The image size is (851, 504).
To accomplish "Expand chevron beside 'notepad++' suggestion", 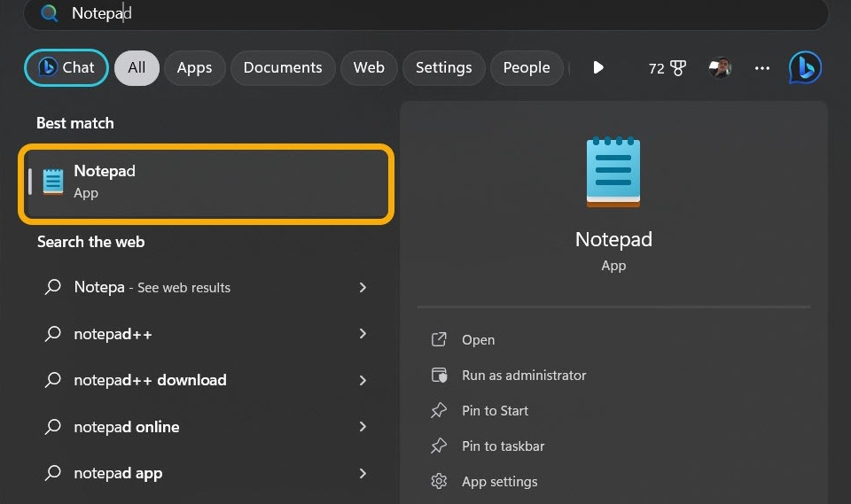I will tap(363, 334).
